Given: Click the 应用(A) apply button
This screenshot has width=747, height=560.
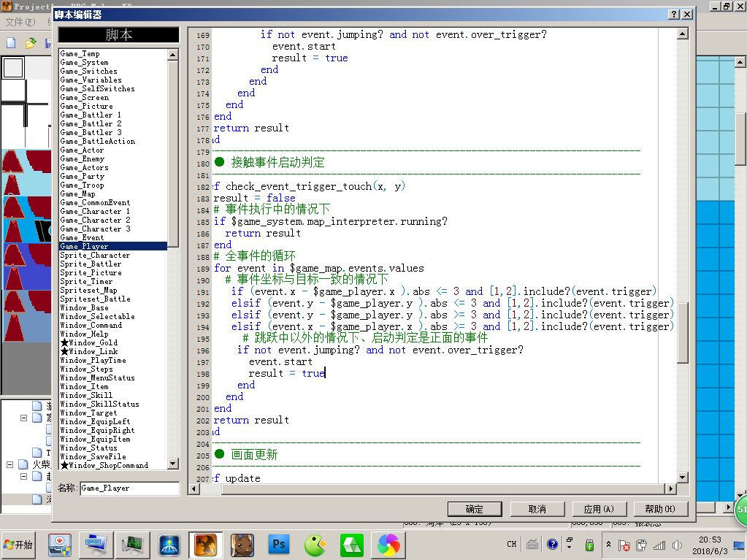Looking at the screenshot, I should click(599, 509).
